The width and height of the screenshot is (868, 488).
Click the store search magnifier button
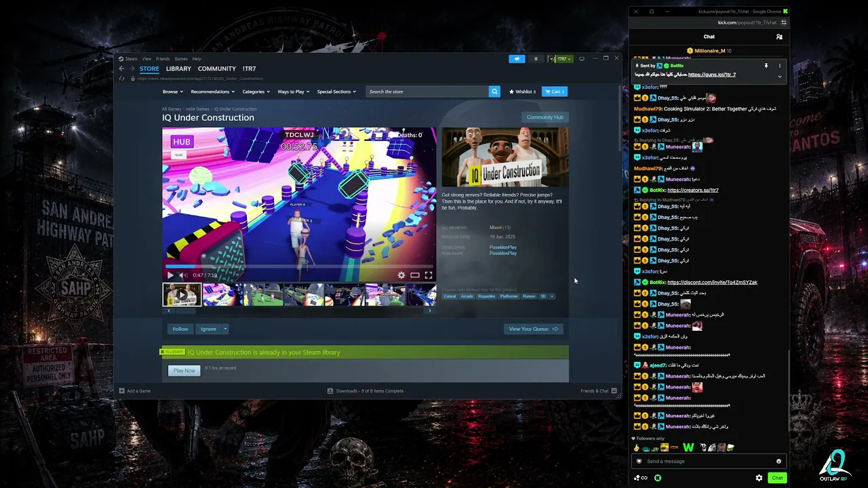[494, 91]
